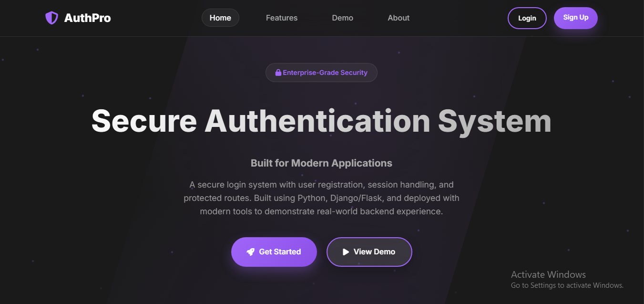Click the AuthPro shield logo icon
The height and width of the screenshot is (304, 644).
click(51, 18)
